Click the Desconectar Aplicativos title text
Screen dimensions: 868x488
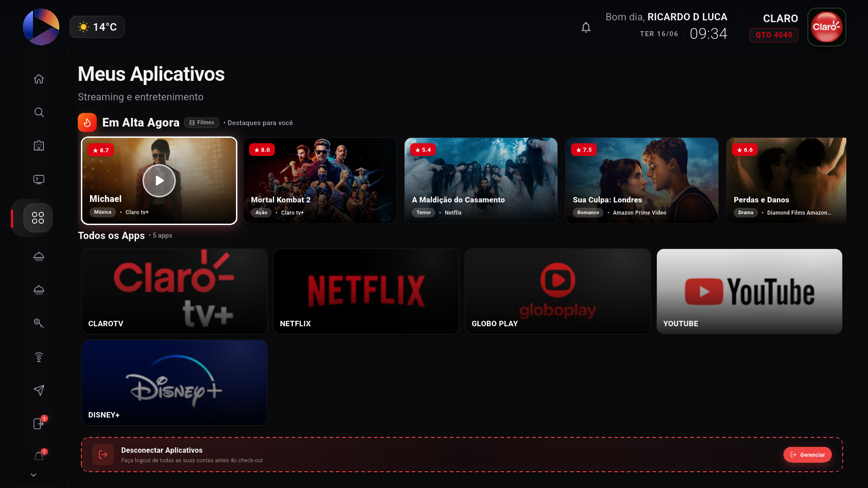click(162, 450)
